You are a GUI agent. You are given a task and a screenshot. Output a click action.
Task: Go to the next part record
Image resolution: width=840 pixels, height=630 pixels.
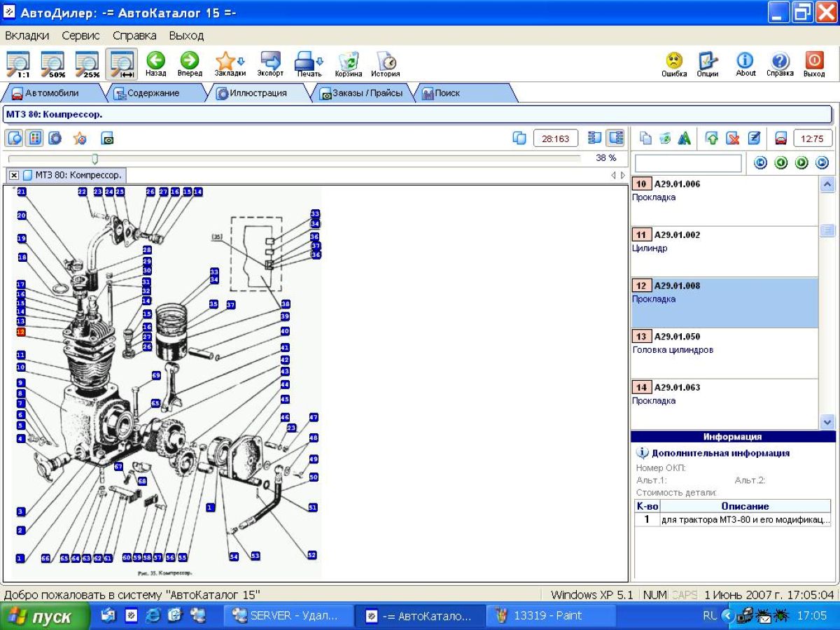click(x=801, y=162)
